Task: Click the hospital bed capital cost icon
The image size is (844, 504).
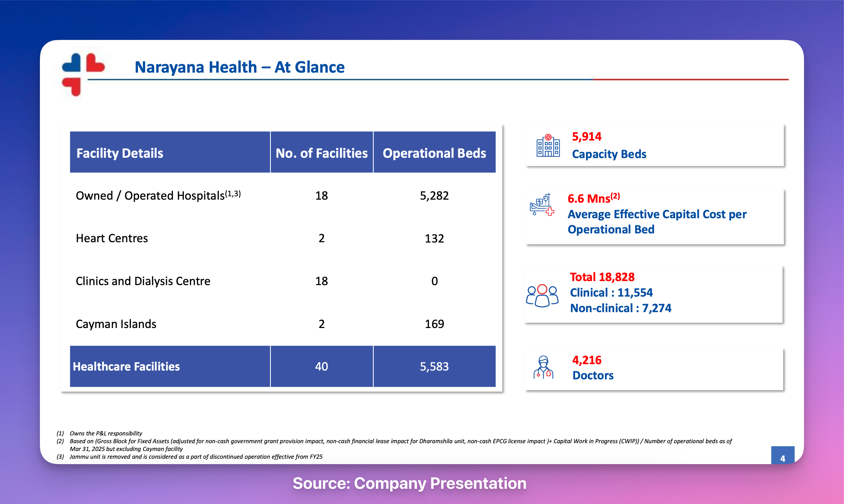Action: click(542, 204)
